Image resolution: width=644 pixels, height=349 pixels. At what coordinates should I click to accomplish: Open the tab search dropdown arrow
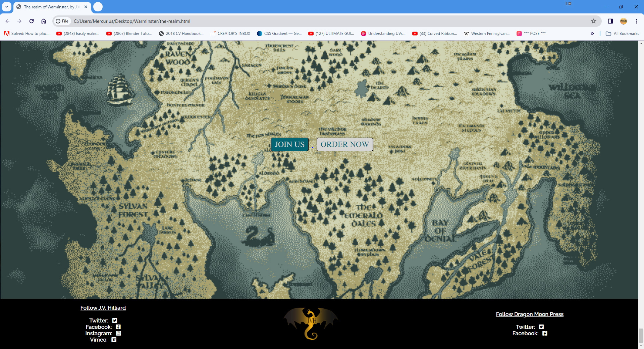click(7, 7)
